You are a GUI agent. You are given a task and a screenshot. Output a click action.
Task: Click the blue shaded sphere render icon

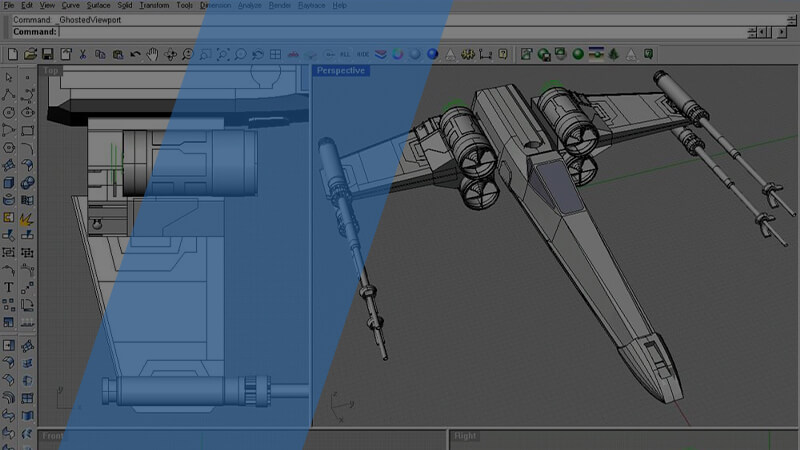(x=433, y=54)
